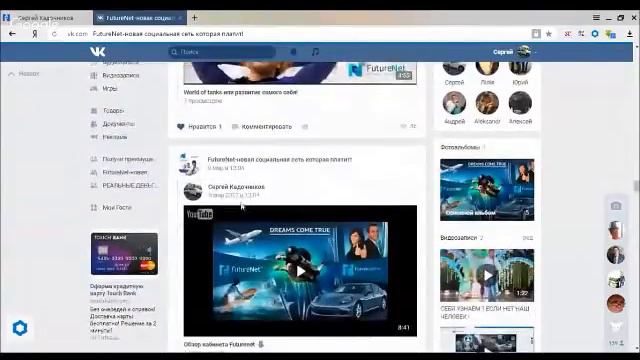Open World of tanks video title link
640x360 pixels.
click(x=240, y=92)
